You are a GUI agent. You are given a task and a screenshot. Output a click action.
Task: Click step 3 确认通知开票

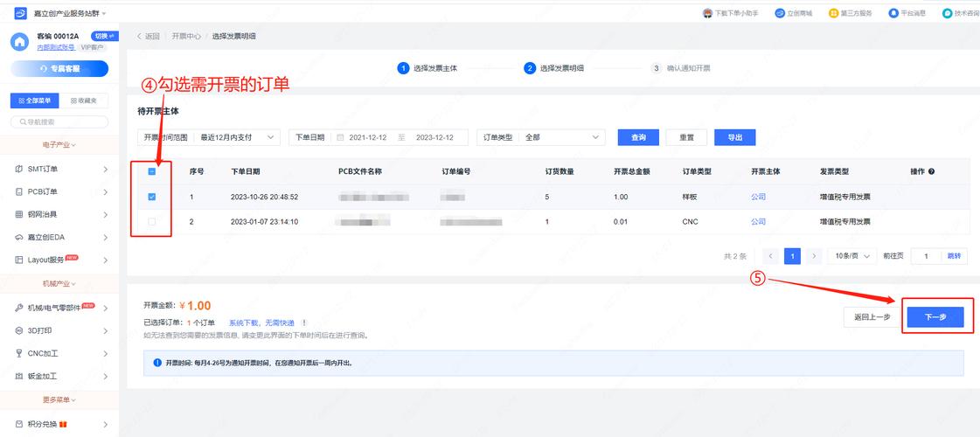click(x=681, y=68)
